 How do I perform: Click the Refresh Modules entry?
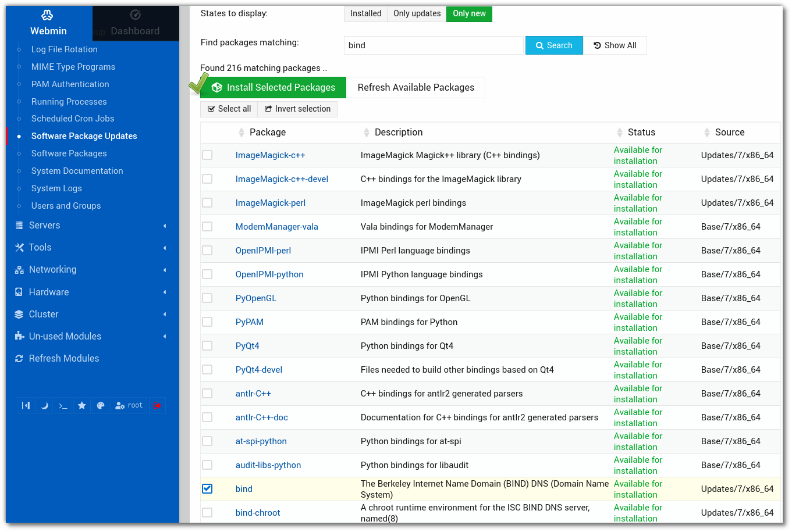64,359
